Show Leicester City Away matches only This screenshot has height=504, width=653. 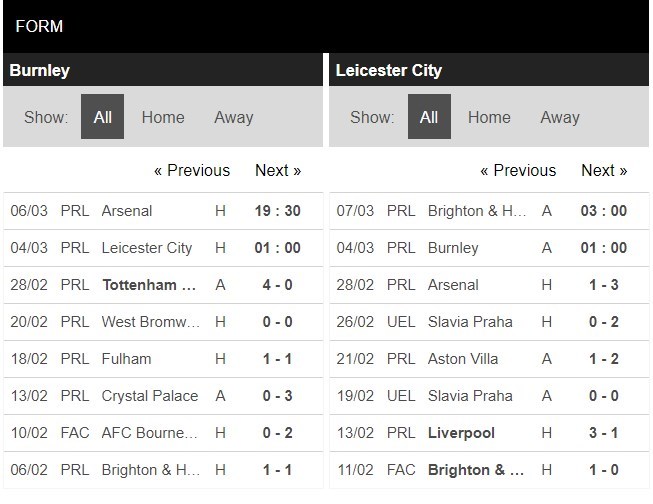pyautogui.click(x=559, y=117)
